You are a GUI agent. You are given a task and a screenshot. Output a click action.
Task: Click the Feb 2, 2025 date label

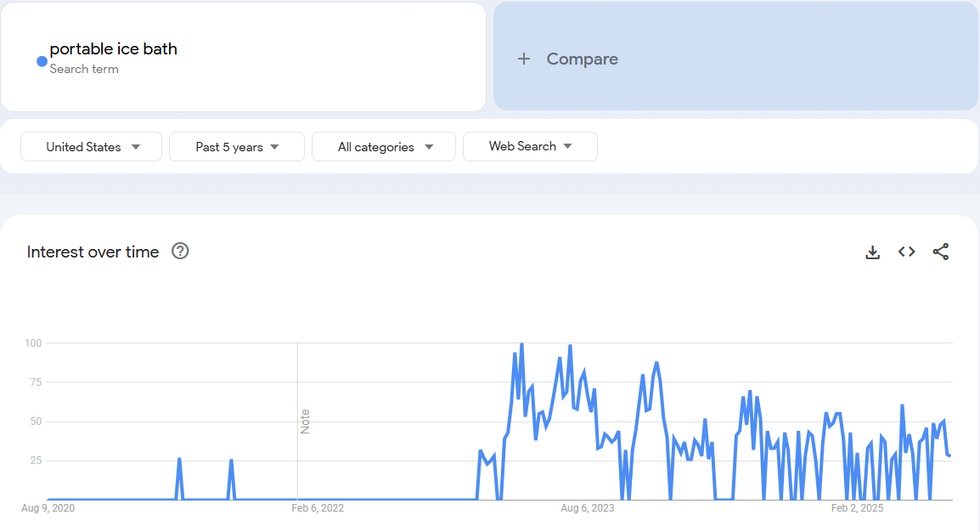tap(857, 507)
